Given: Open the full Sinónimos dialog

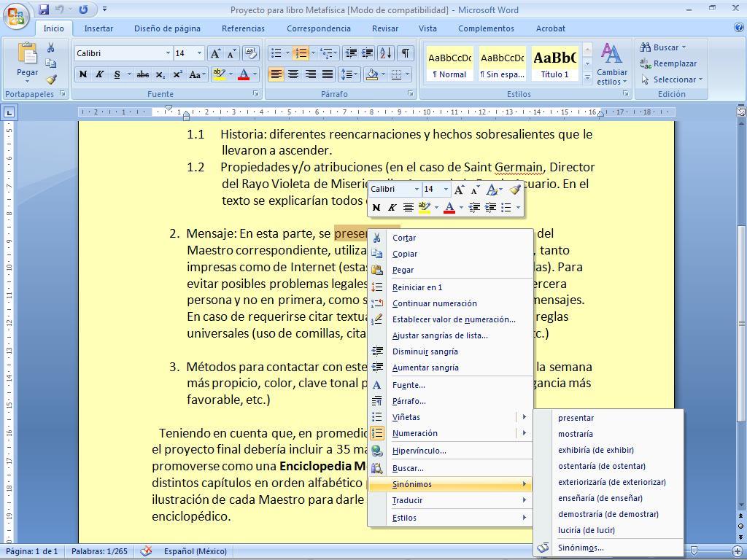Looking at the screenshot, I should coord(581,547).
